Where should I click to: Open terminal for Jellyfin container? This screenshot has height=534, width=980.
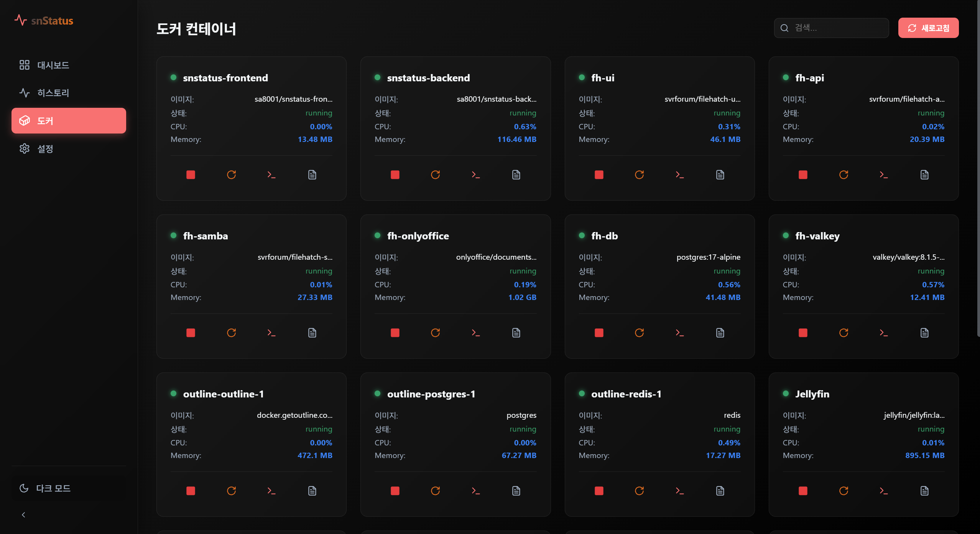click(x=884, y=491)
